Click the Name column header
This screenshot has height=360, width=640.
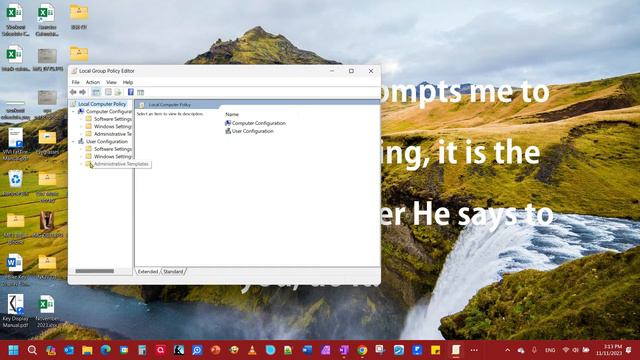click(232, 114)
